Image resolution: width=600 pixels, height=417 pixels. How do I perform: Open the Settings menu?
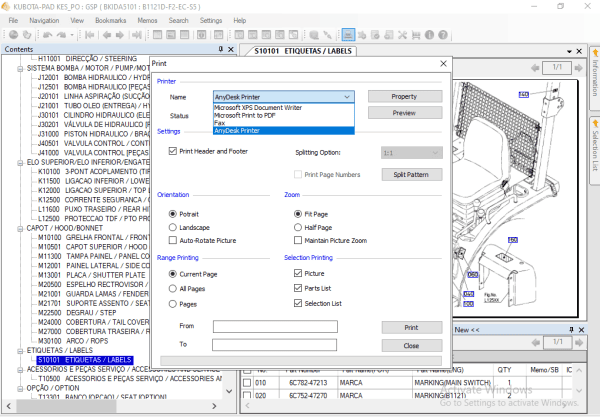[211, 20]
